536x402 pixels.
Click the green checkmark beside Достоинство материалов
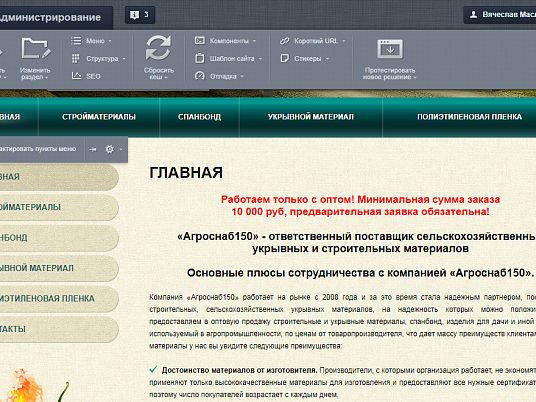click(x=153, y=369)
